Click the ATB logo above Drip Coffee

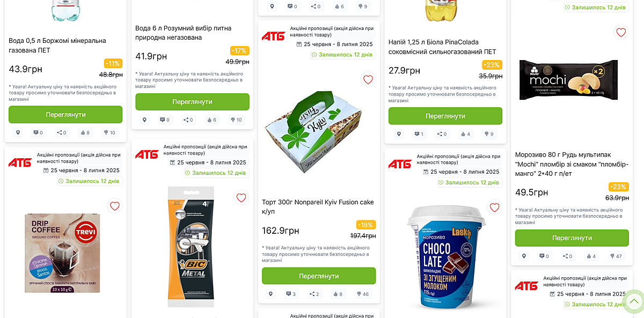(20, 162)
